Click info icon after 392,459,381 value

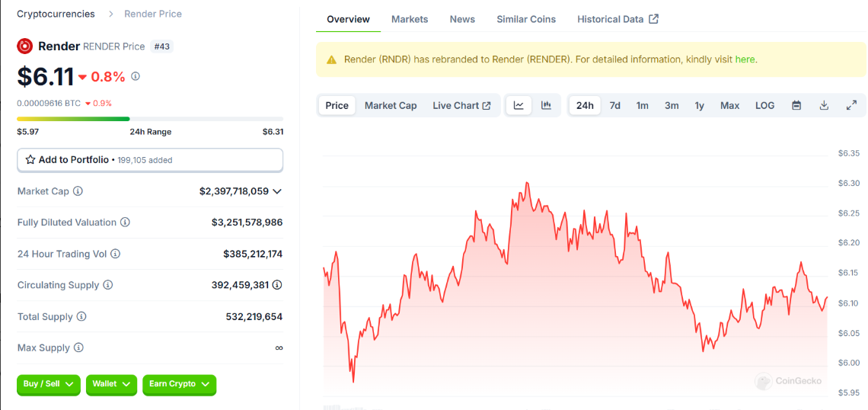[277, 285]
